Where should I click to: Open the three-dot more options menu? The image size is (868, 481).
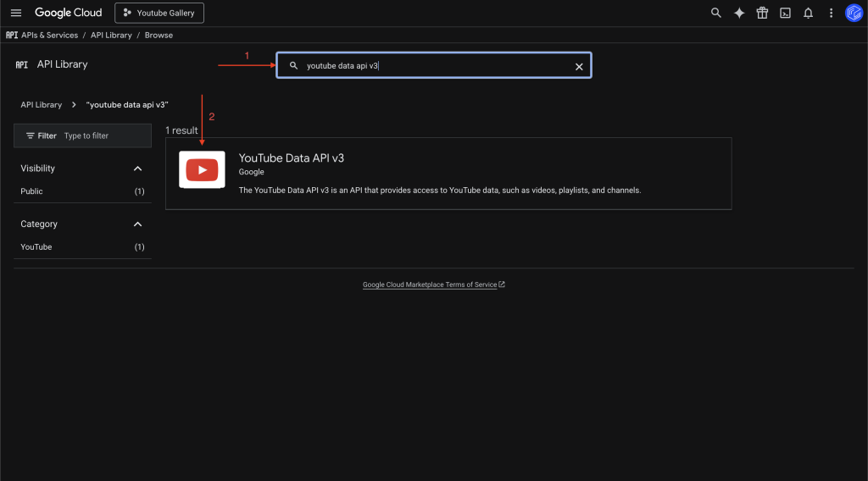831,13
